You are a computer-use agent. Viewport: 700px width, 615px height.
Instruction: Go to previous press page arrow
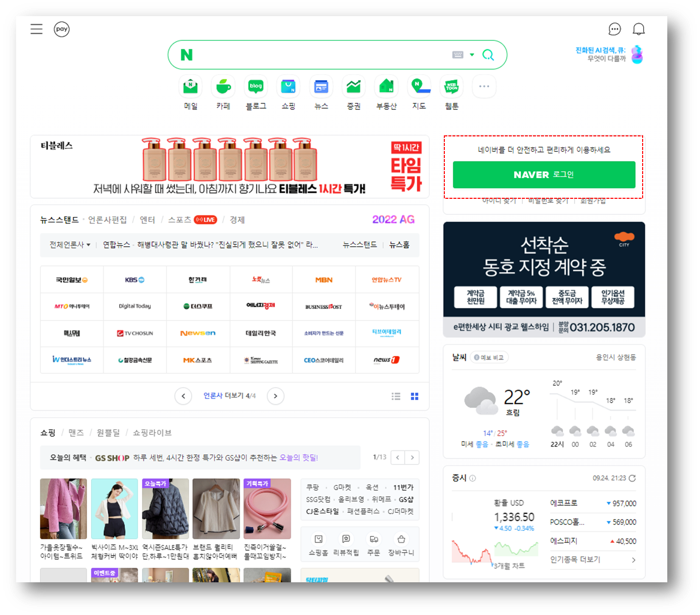pos(183,396)
